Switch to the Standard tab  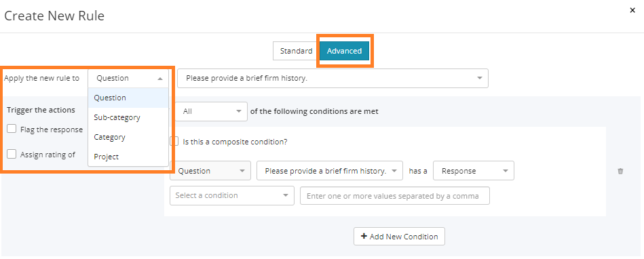click(296, 51)
